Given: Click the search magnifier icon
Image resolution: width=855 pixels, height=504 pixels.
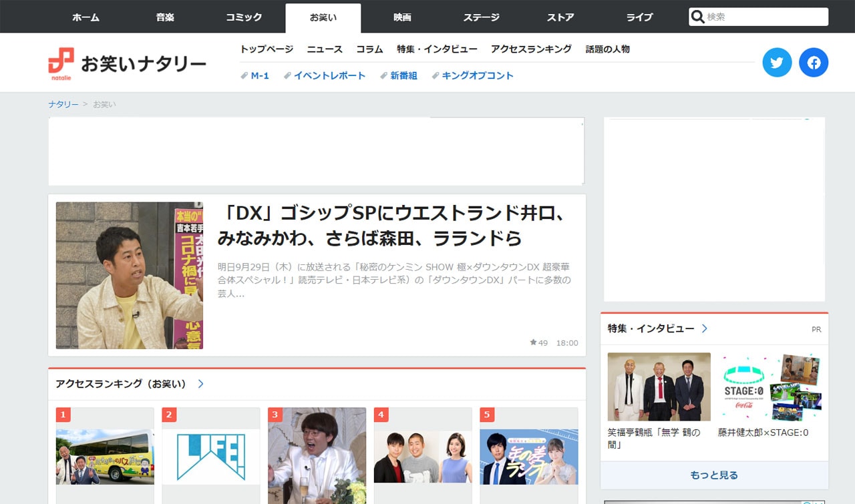Looking at the screenshot, I should click(x=698, y=16).
